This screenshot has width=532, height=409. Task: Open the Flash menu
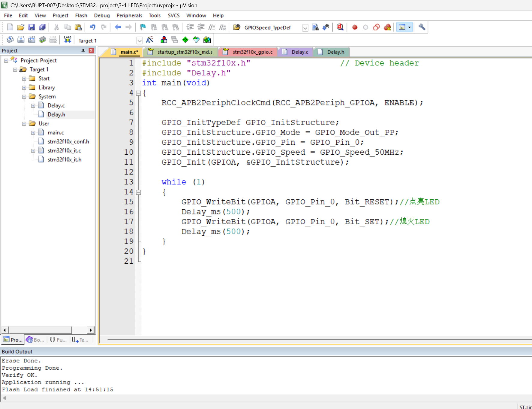click(81, 16)
